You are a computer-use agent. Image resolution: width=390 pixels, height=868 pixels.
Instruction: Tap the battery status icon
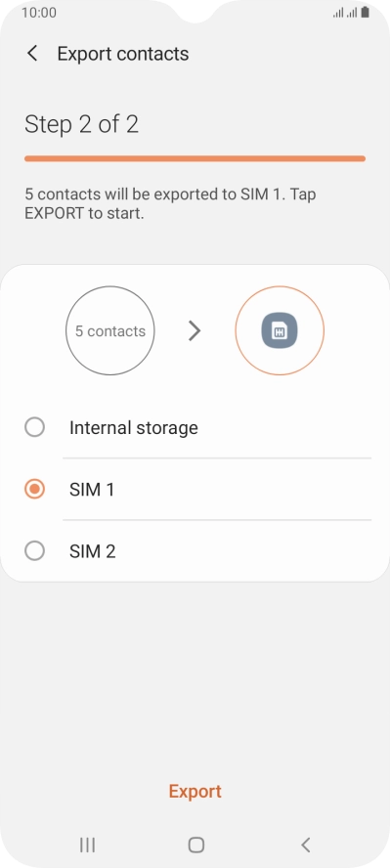pyautogui.click(x=366, y=12)
